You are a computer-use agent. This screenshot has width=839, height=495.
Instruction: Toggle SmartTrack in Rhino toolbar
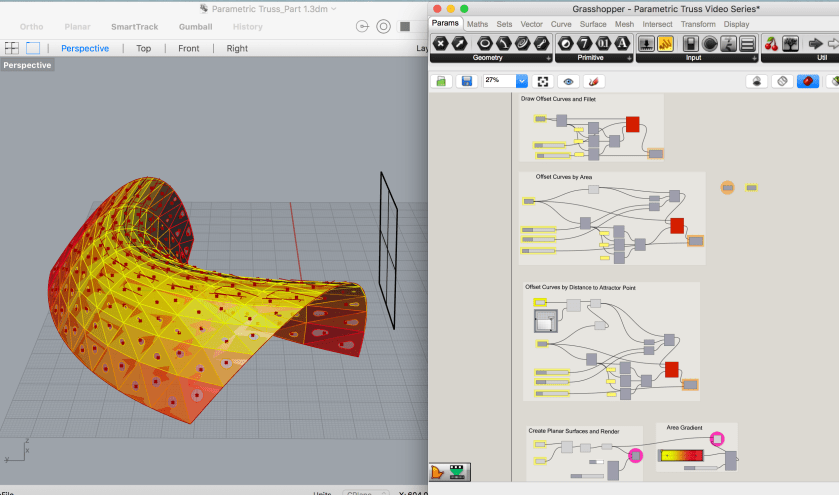(x=134, y=26)
